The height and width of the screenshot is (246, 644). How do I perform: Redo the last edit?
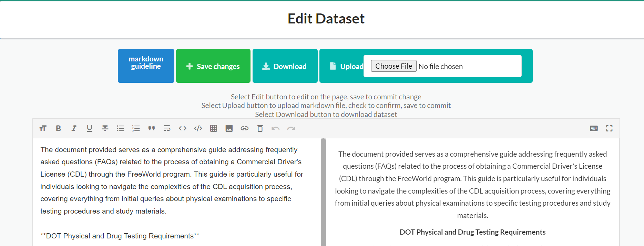291,128
